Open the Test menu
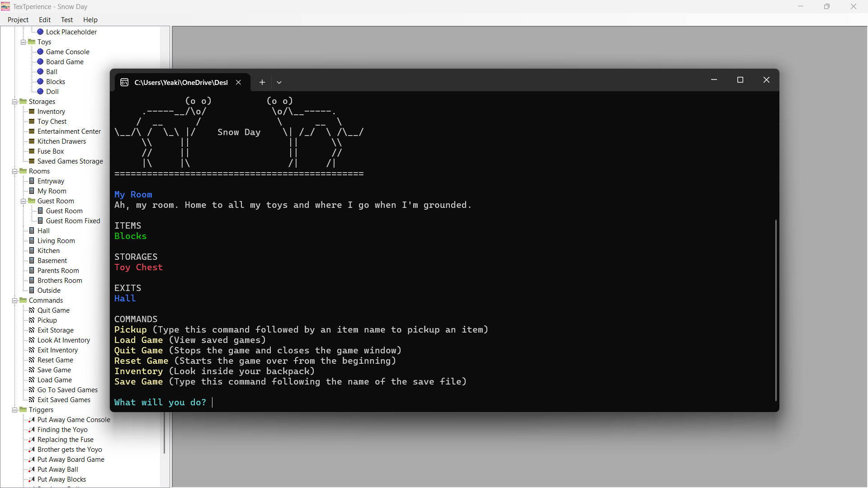Screen dimensions: 868x488 coord(67,19)
